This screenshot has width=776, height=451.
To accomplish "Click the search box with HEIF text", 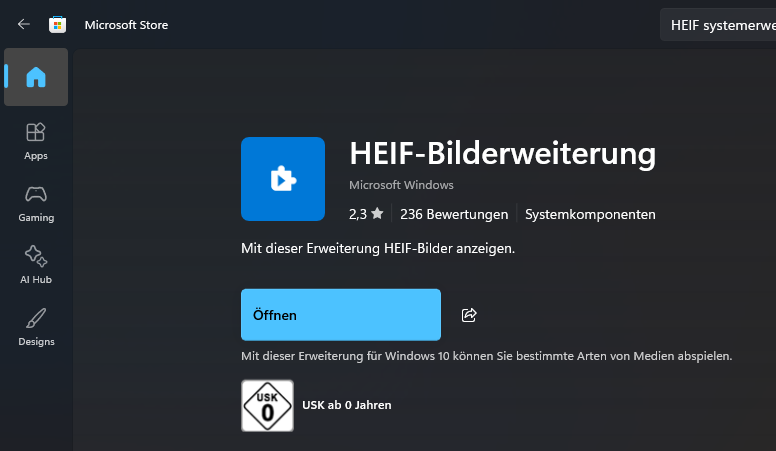I will click(x=718, y=25).
